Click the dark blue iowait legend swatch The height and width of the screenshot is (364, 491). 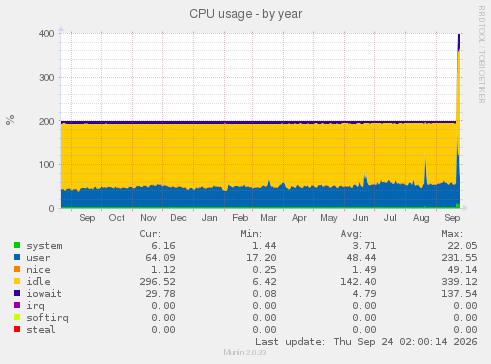pos(17,293)
